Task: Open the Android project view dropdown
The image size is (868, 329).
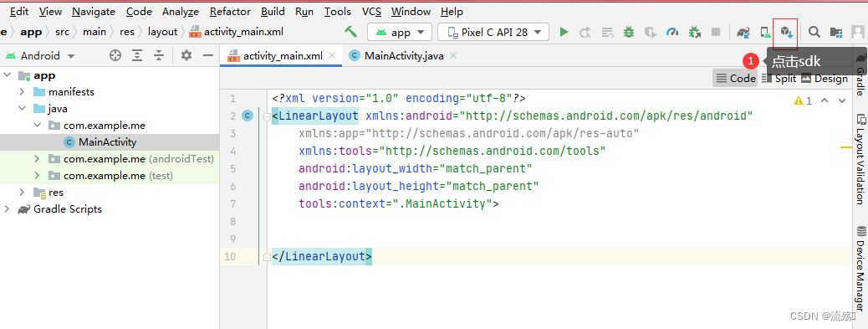Action: pyautogui.click(x=40, y=56)
